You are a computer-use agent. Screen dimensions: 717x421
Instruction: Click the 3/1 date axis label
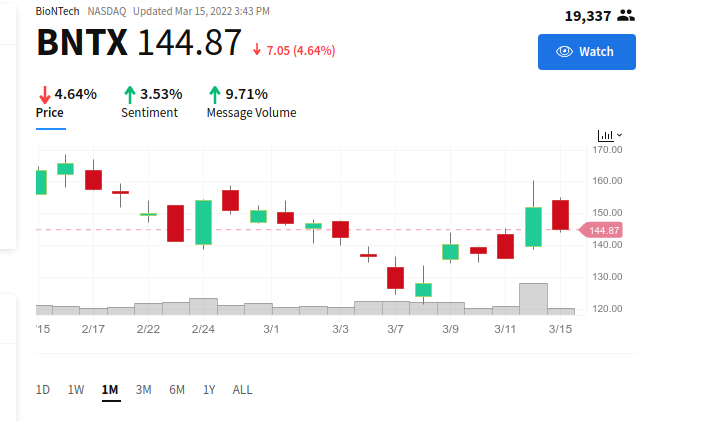pyautogui.click(x=271, y=329)
